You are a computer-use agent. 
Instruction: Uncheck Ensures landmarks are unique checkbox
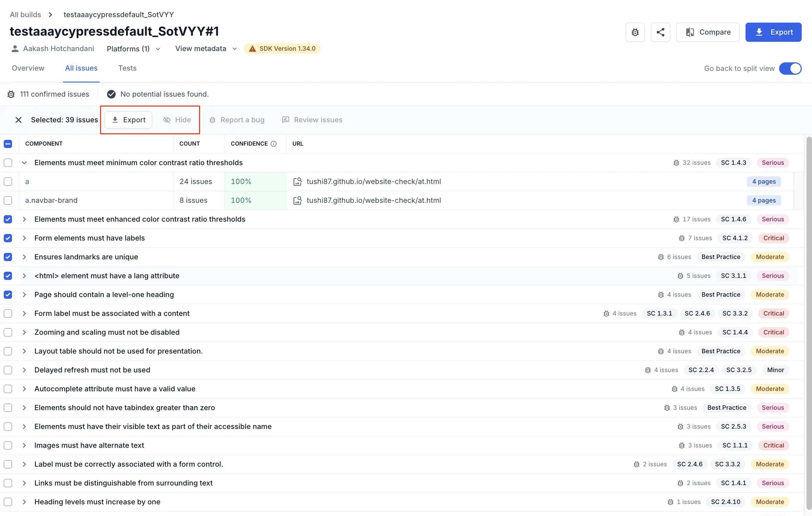pos(8,257)
